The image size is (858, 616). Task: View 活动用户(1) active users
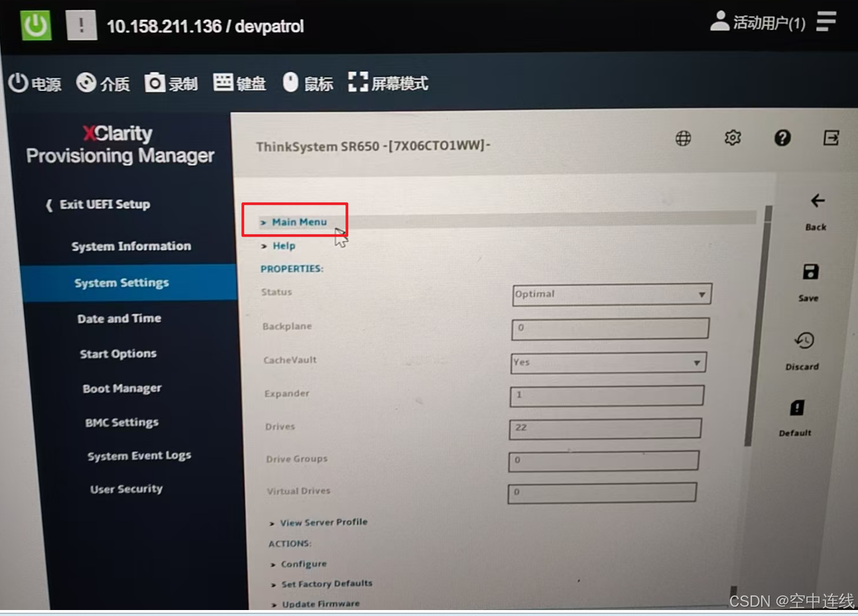[x=758, y=22]
